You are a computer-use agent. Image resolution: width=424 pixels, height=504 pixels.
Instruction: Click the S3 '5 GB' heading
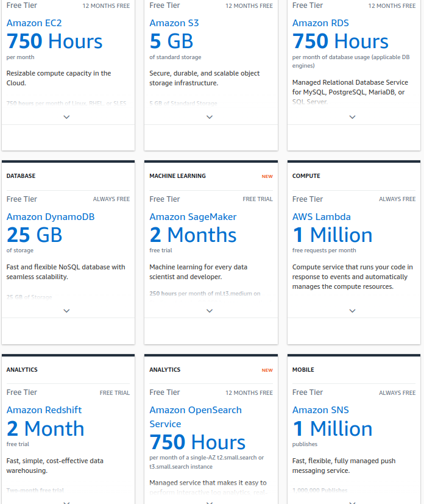click(x=172, y=41)
